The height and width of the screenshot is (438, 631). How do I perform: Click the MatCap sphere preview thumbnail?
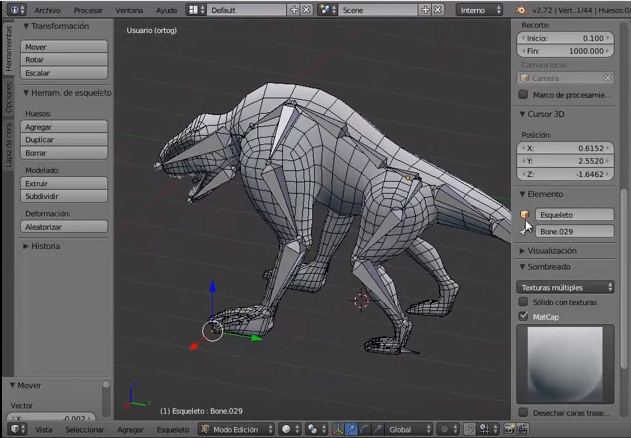pos(565,364)
